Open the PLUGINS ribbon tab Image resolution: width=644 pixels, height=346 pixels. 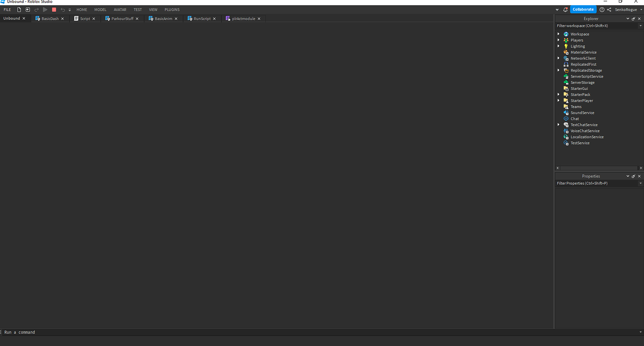[x=172, y=9]
